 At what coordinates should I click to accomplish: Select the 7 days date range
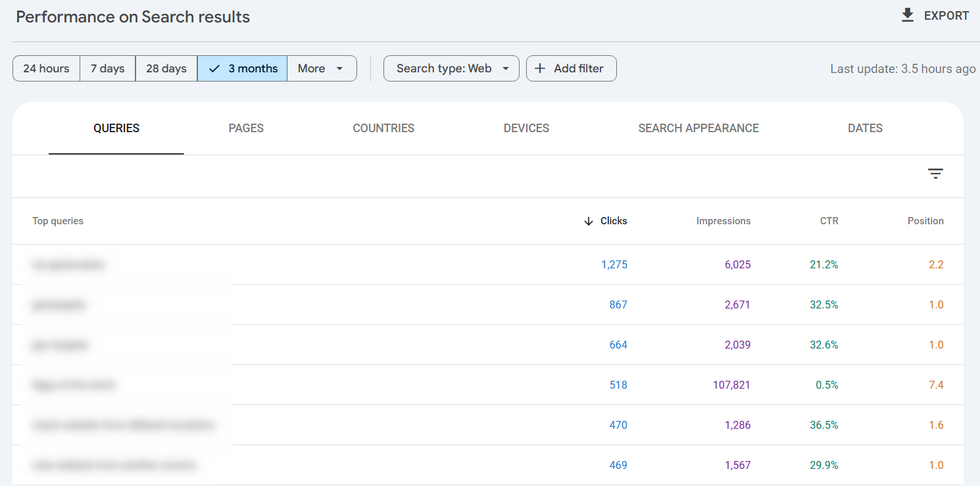pos(108,68)
